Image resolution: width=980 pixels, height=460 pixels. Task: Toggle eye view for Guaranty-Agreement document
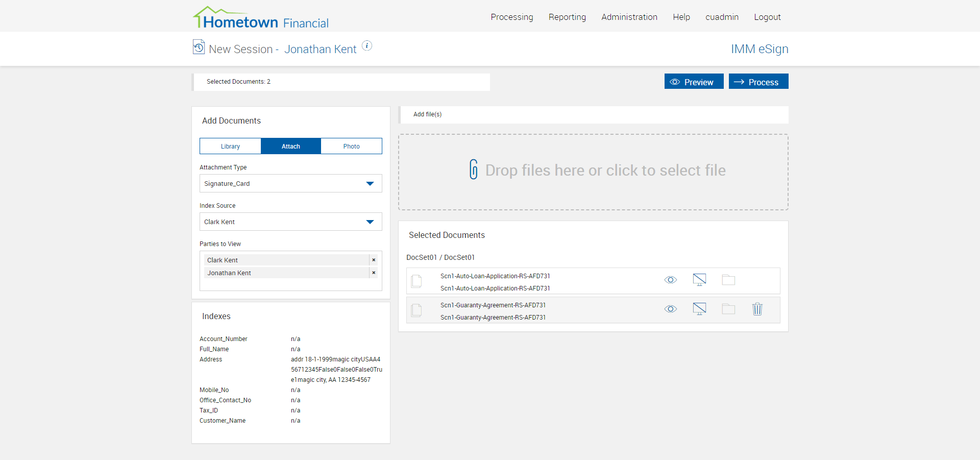(x=671, y=309)
